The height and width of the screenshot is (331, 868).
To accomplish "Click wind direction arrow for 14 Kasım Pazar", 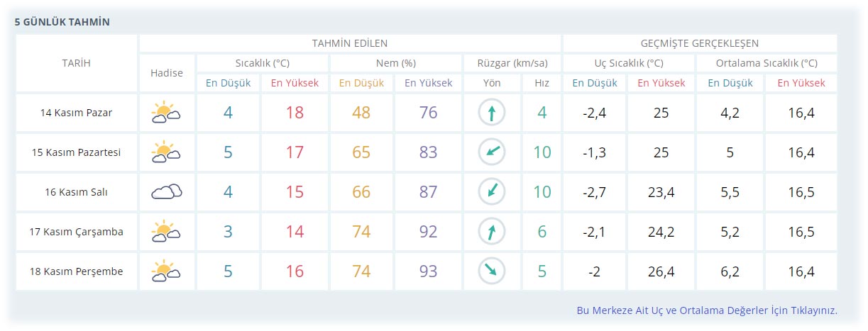I will click(x=491, y=113).
